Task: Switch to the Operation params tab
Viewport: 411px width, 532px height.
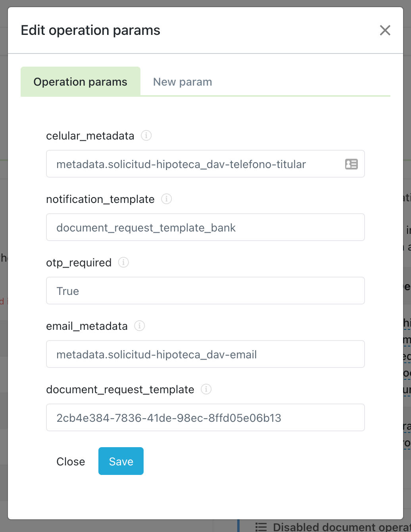Action: tap(81, 82)
